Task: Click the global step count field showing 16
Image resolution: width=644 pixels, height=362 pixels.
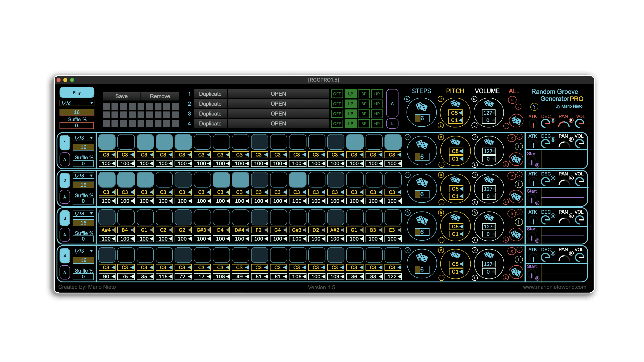Action: [x=77, y=112]
